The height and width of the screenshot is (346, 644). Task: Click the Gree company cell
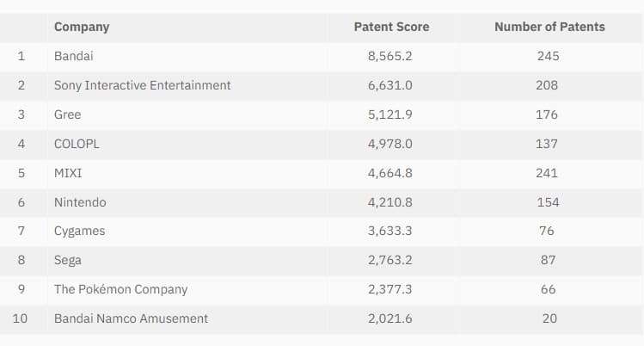click(x=67, y=114)
